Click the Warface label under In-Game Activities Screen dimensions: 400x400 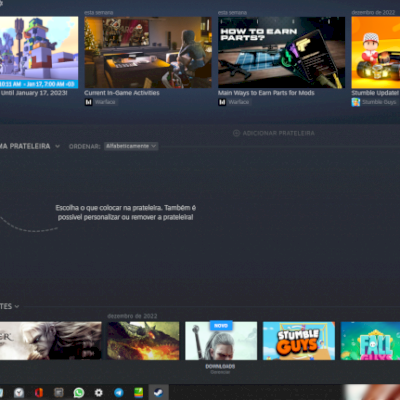coord(105,102)
